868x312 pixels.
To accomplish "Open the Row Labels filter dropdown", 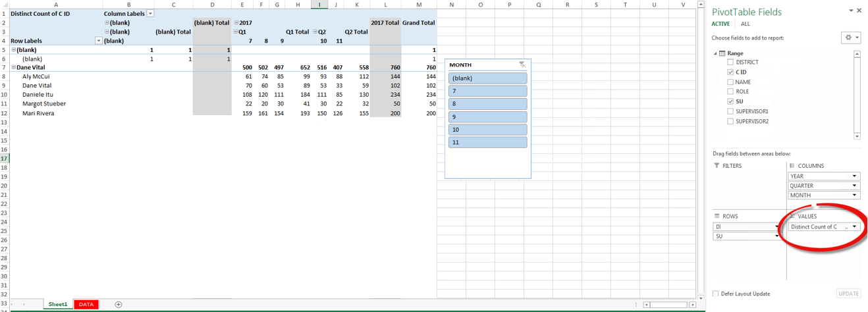I will point(99,41).
